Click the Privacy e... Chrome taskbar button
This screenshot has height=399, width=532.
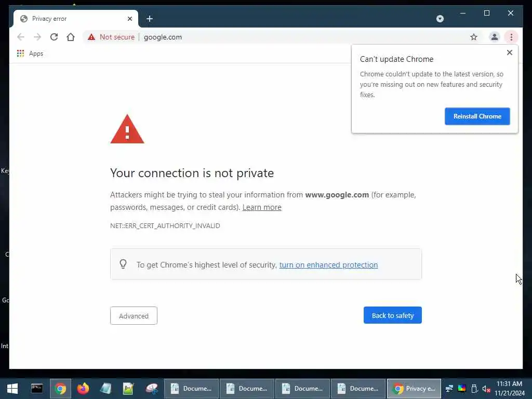(414, 389)
